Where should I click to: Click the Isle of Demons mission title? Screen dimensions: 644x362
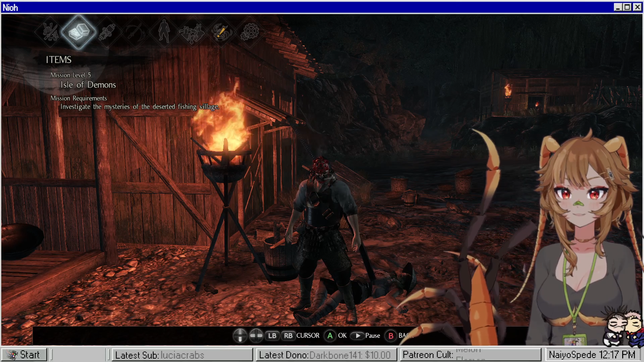88,85
